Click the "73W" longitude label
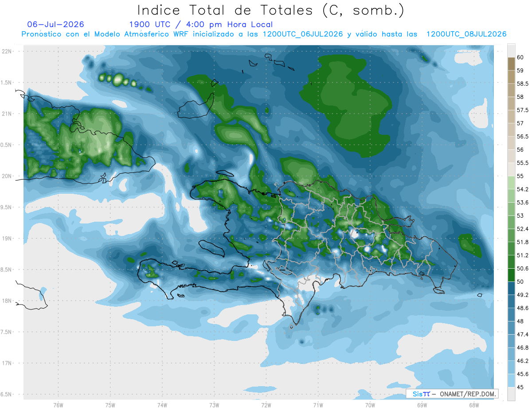The width and height of the screenshot is (532, 411). (214, 405)
